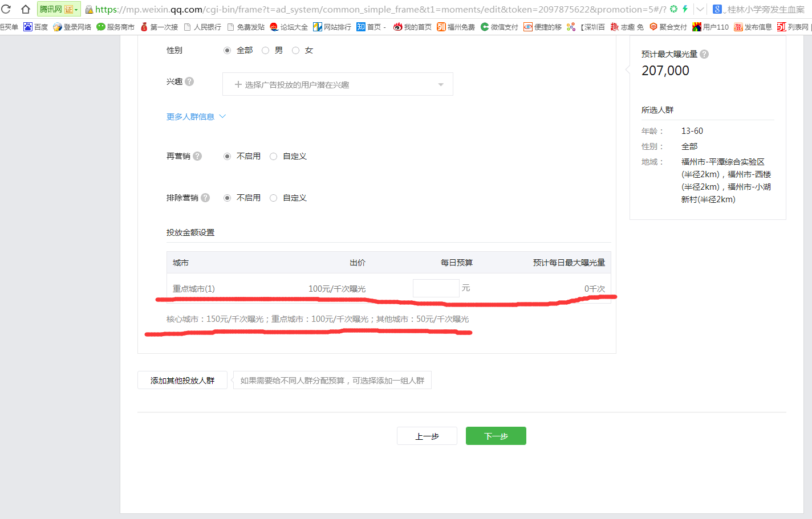Go to browser home page icon
The height and width of the screenshot is (519, 812).
(x=25, y=9)
